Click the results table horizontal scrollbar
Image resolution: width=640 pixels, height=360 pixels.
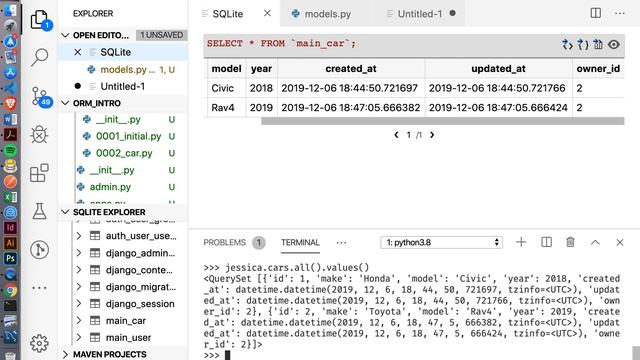click(x=442, y=121)
